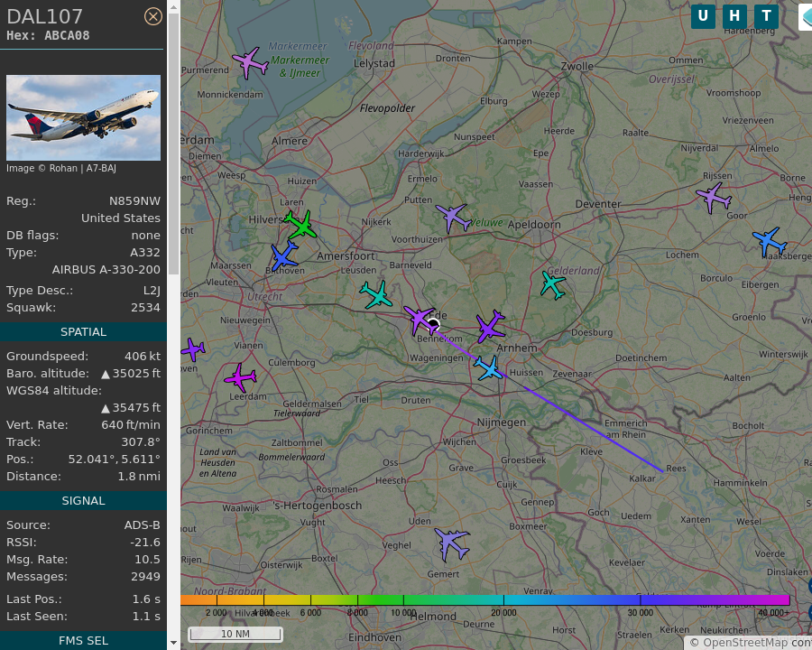Click the DAL107 callsign title

[44, 16]
